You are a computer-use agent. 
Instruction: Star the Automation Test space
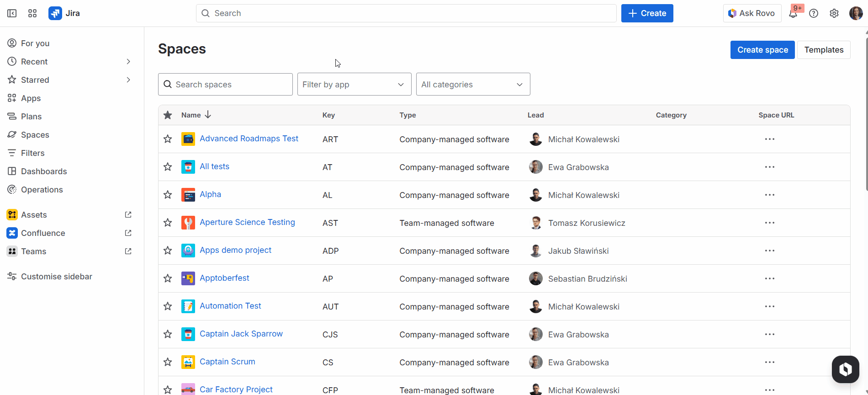point(168,306)
